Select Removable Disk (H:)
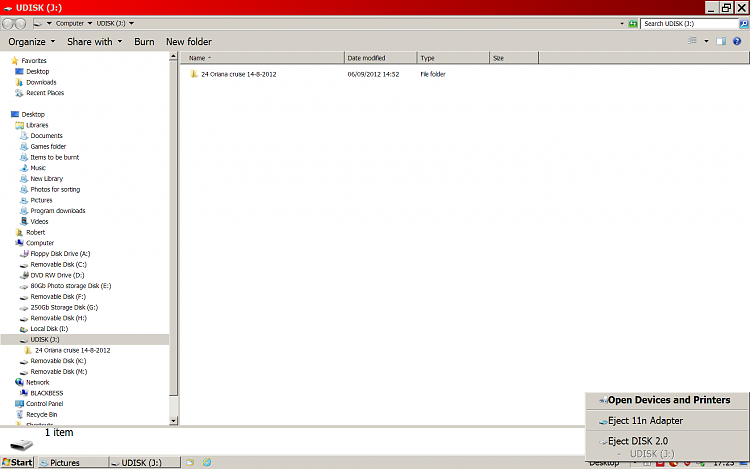Viewport: 750px width, 469px height. 59,318
